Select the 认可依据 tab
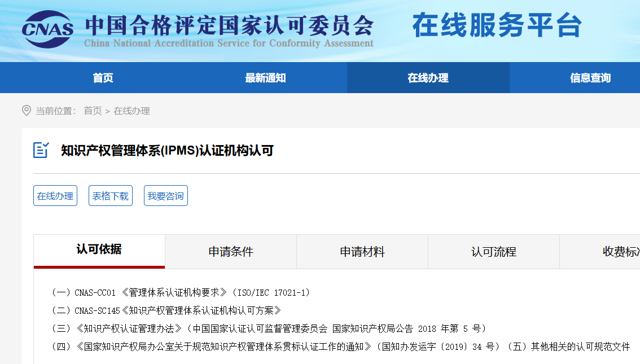This screenshot has height=364, width=640. (99, 251)
